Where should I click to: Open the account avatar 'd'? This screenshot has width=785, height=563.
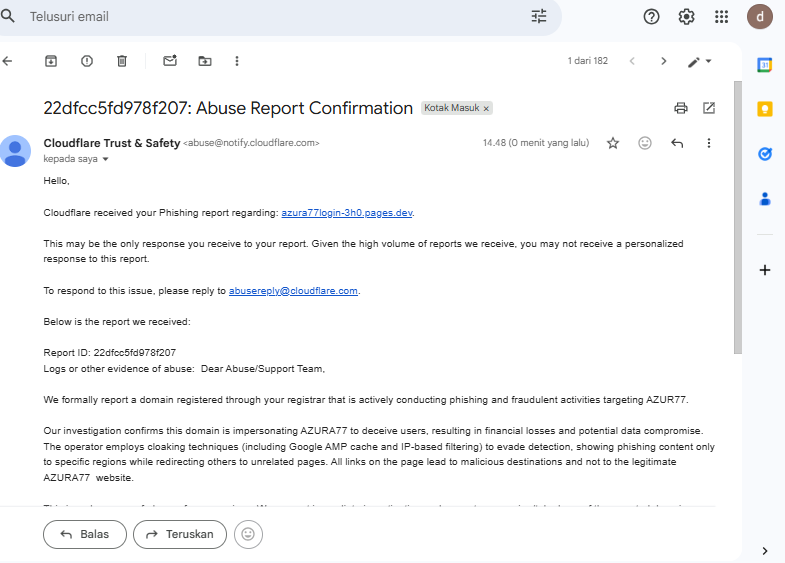(760, 17)
